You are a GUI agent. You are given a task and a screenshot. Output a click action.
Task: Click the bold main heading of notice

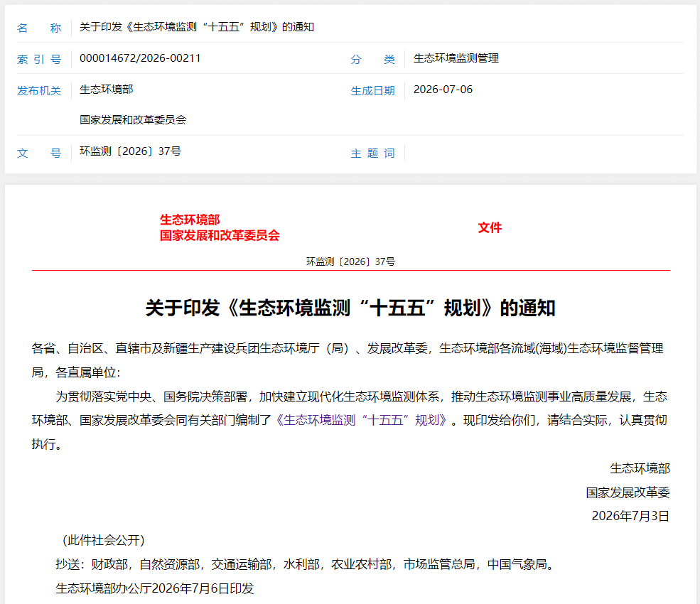350,308
